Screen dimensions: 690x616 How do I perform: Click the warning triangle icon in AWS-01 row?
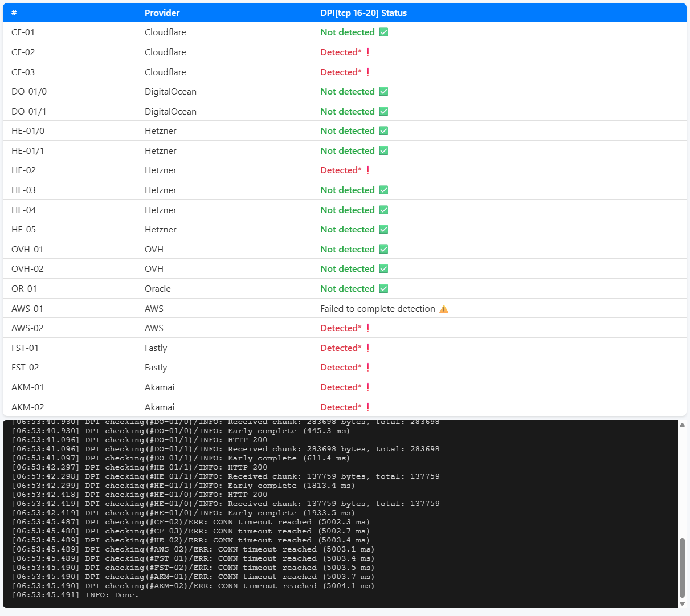pyautogui.click(x=444, y=309)
